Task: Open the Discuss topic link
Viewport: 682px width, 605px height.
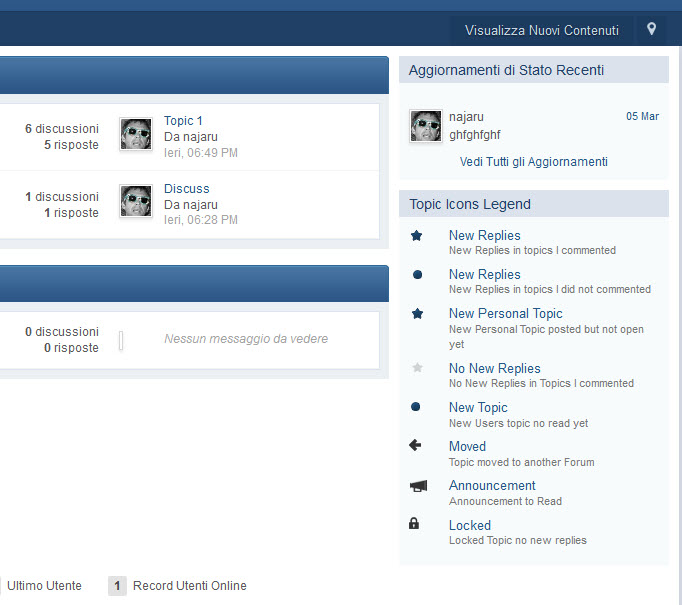Action: 187,189
